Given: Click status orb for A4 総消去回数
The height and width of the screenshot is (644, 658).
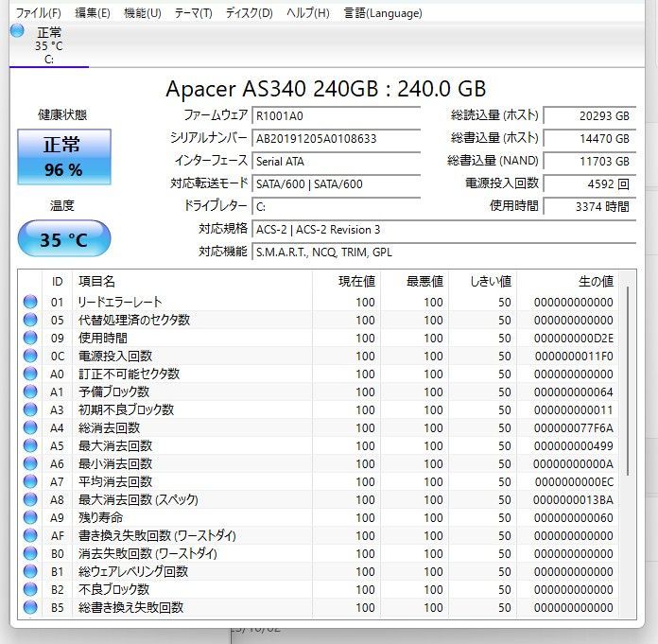Looking at the screenshot, I should (30, 427).
